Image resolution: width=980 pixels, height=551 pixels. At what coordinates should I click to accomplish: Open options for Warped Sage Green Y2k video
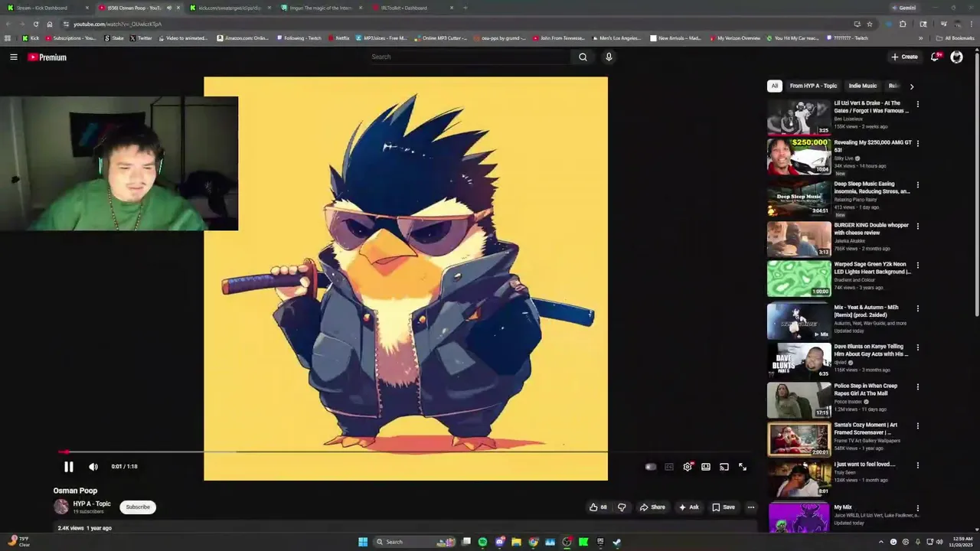(x=918, y=265)
